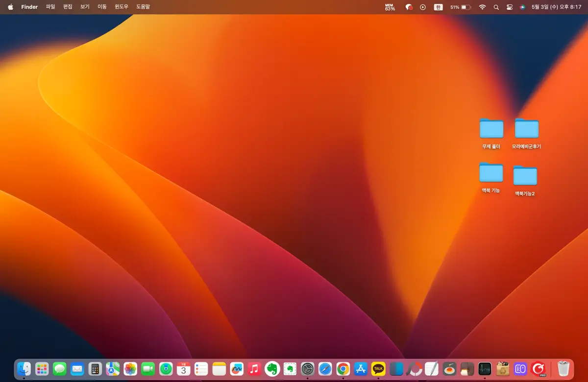Show battery status at 51%
The height and width of the screenshot is (382, 588).
(x=461, y=7)
